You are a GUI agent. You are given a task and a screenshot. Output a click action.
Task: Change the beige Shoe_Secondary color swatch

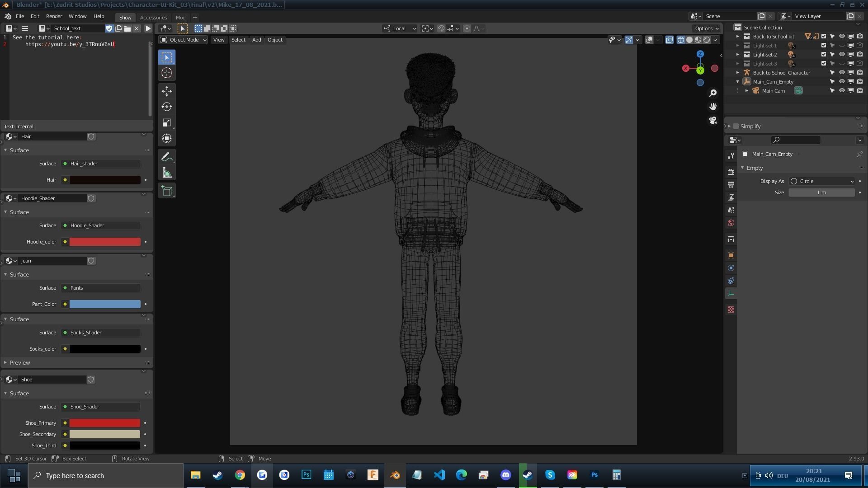104,434
